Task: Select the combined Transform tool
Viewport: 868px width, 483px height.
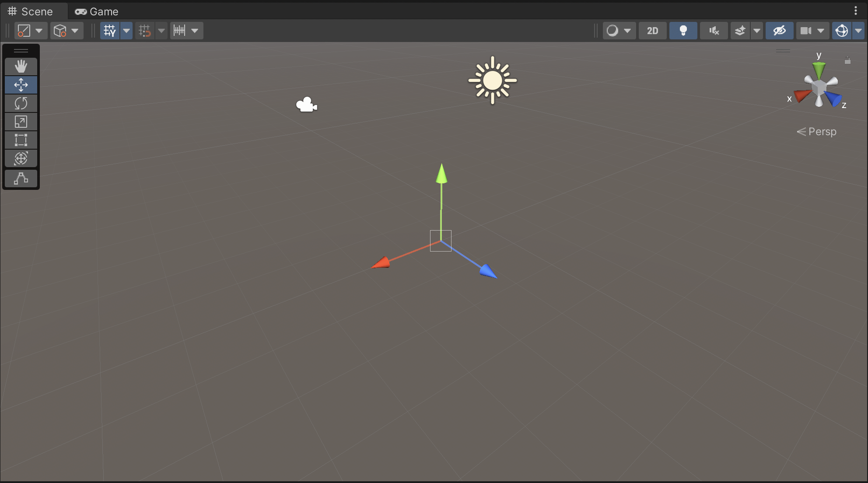Action: (x=21, y=158)
